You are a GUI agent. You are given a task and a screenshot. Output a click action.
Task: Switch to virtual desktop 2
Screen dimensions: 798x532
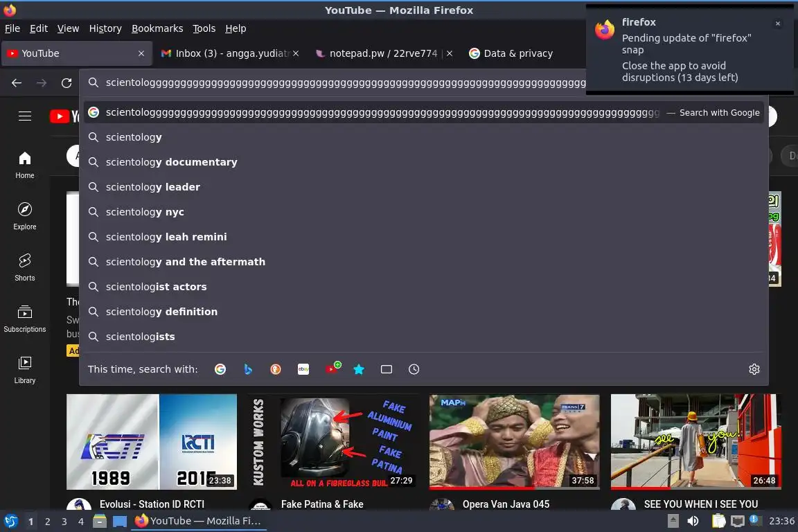(47, 522)
